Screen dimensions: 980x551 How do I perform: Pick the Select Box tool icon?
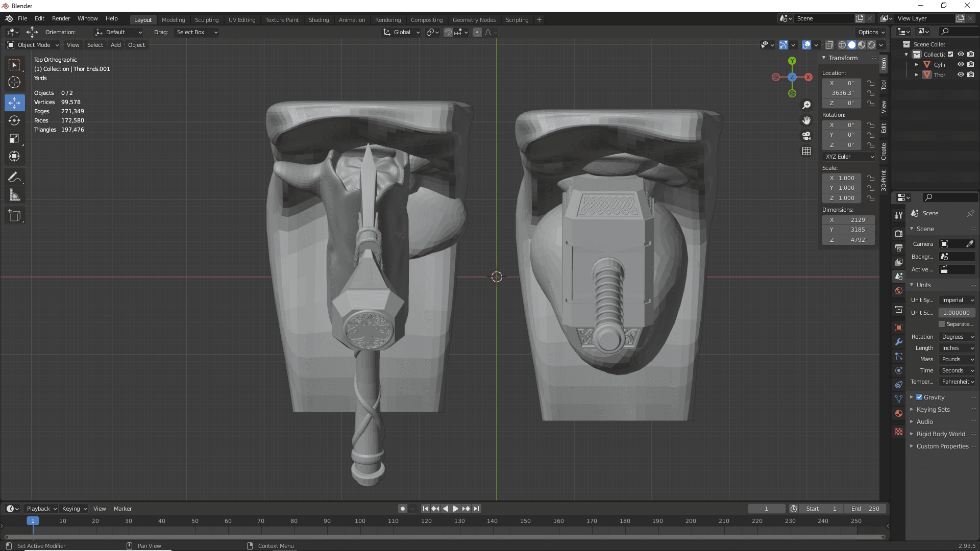(x=14, y=64)
